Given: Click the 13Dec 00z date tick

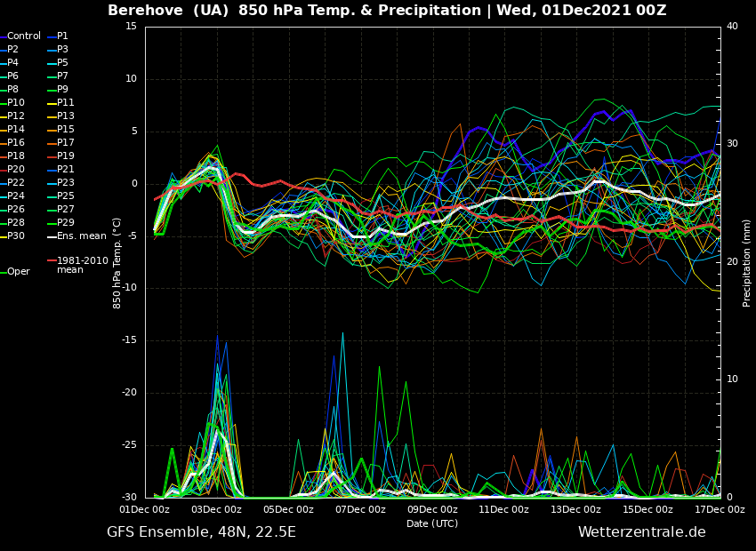Looking at the screenshot, I should pyautogui.click(x=575, y=510).
